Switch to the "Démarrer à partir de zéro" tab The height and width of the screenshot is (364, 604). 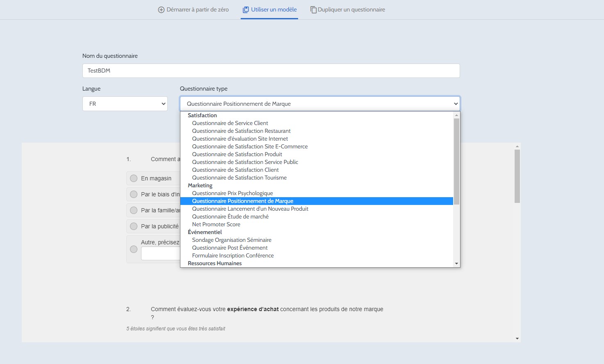coord(193,9)
